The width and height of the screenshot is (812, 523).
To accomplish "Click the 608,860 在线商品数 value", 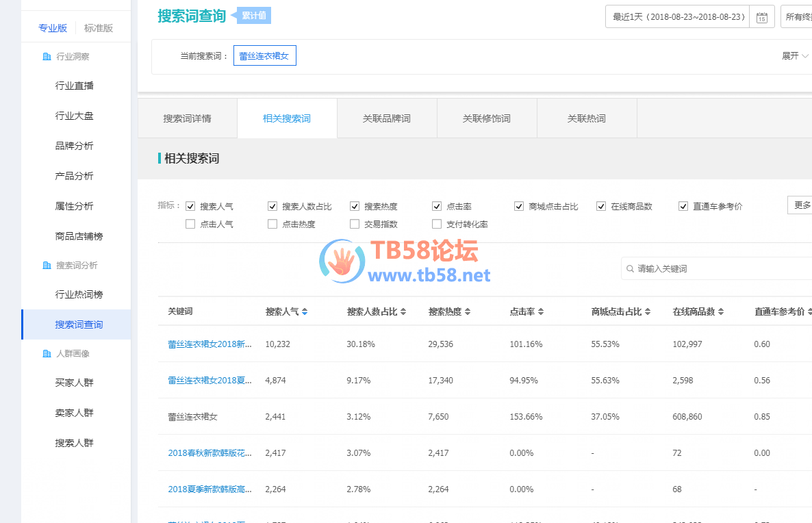I will tap(687, 416).
